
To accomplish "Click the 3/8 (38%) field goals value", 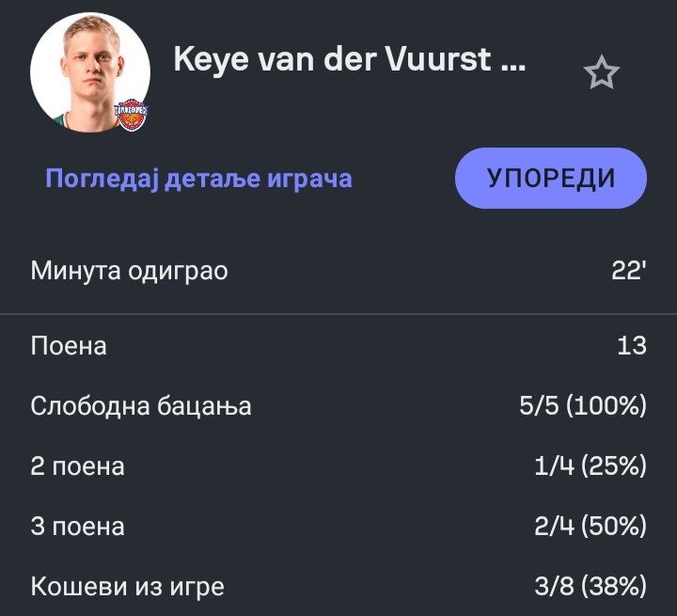I will tap(590, 587).
